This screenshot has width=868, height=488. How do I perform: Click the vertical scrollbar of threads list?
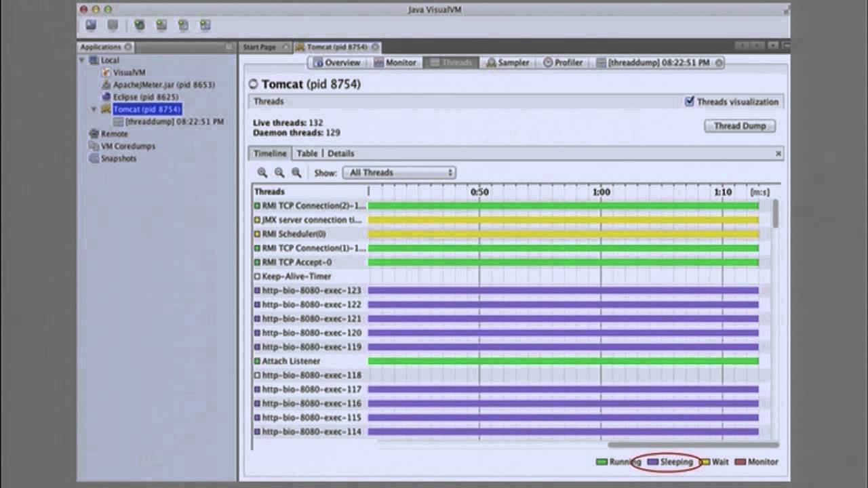776,213
